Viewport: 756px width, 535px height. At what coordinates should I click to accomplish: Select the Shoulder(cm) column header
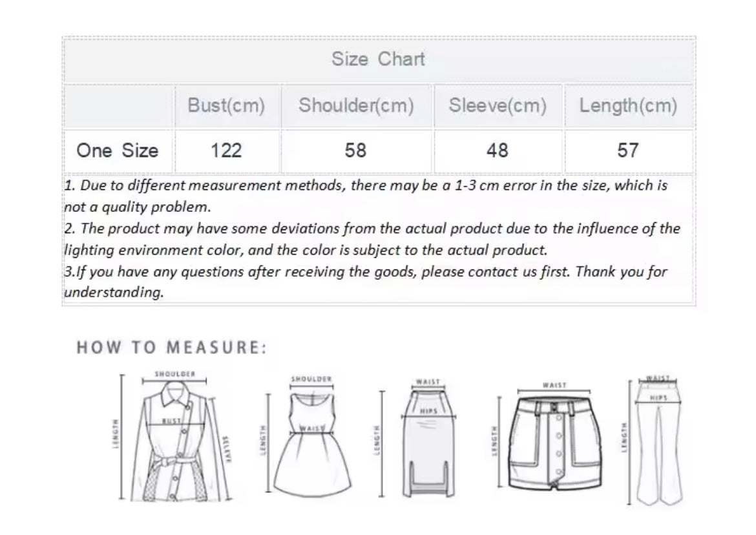click(x=356, y=106)
